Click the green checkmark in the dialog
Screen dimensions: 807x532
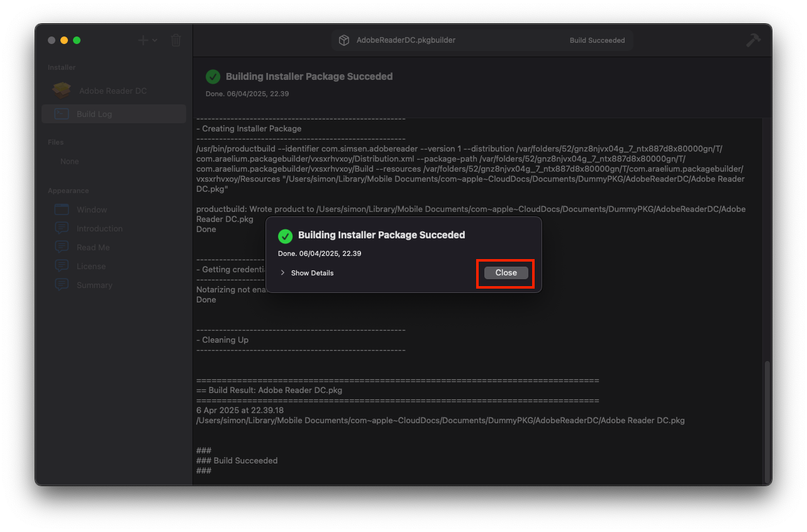285,236
